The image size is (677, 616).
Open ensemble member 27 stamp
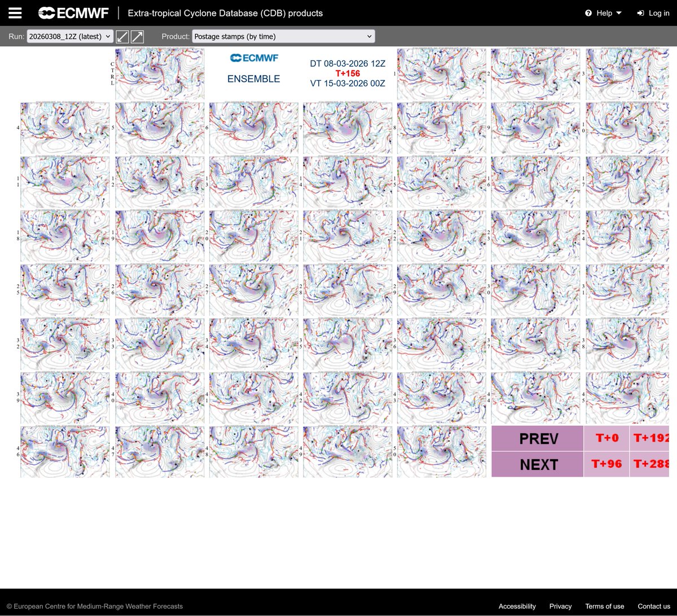click(x=254, y=291)
